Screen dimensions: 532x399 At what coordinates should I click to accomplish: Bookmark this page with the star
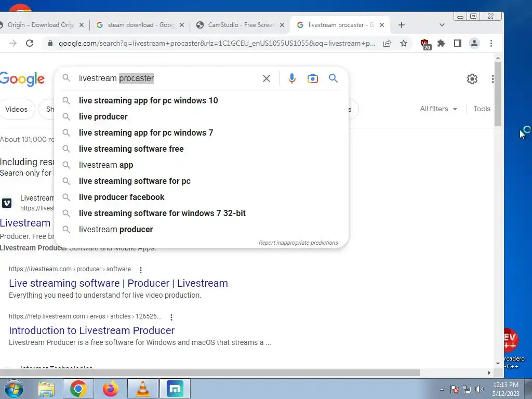pos(403,44)
